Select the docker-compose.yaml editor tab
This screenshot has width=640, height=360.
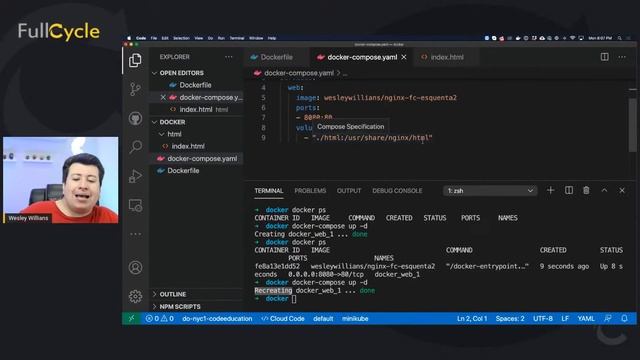(x=362, y=57)
